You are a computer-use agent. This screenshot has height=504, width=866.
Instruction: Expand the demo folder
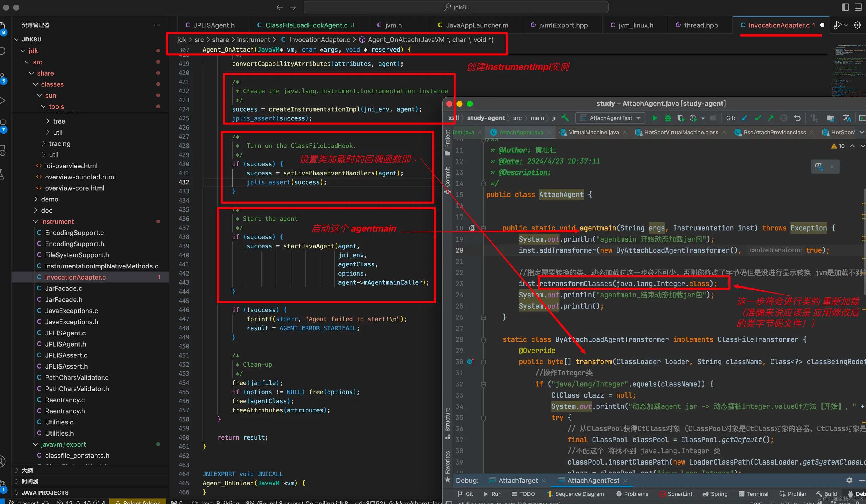pos(50,199)
